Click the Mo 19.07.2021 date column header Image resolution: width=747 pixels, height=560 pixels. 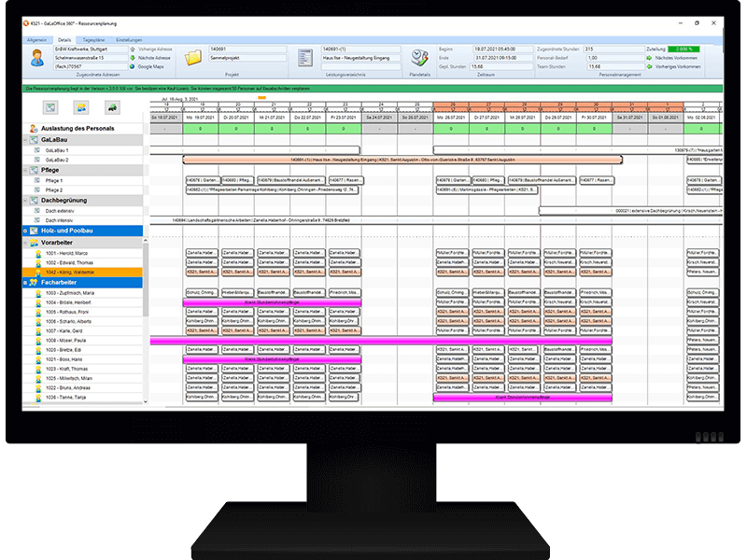(200, 118)
